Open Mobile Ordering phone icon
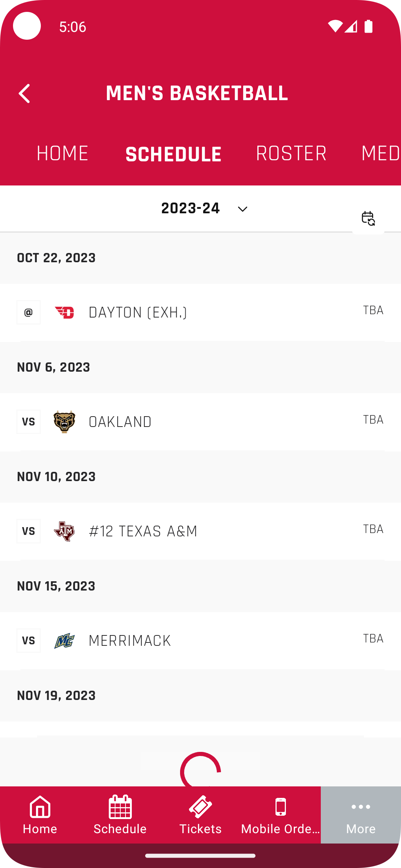The height and width of the screenshot is (868, 401). click(281, 807)
